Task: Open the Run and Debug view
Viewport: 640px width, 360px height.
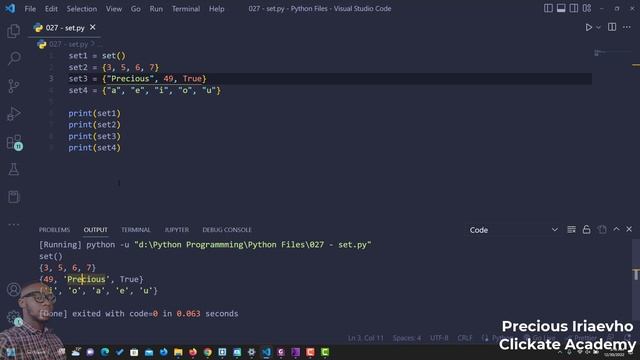Action: point(13,114)
